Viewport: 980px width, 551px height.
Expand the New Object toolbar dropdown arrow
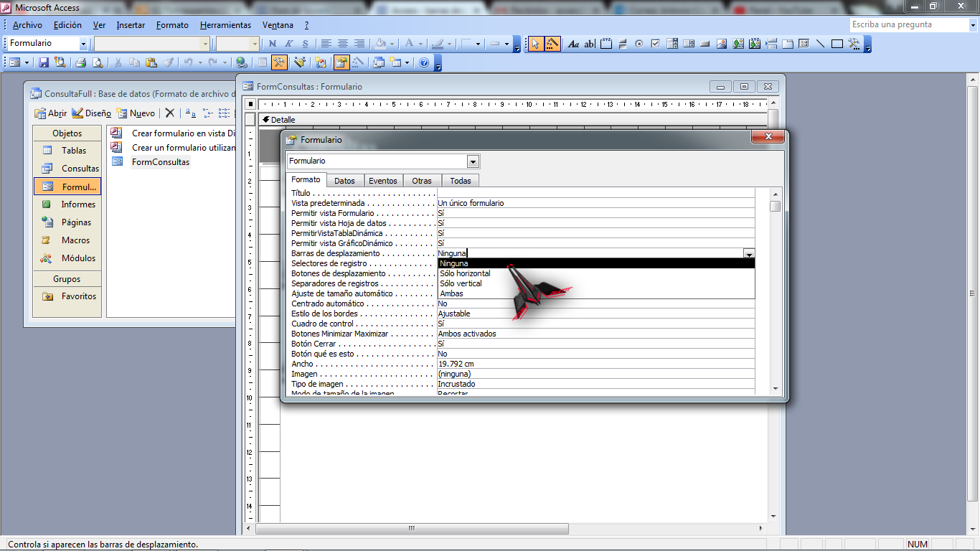(x=407, y=62)
